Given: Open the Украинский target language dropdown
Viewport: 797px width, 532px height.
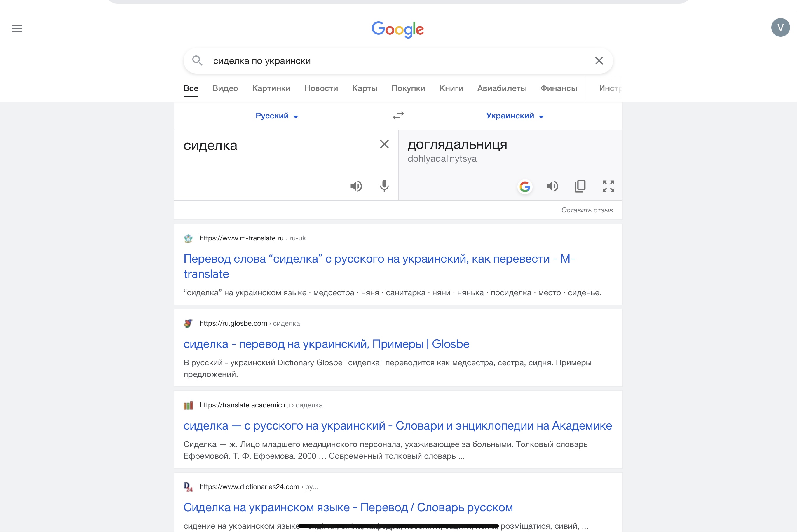Looking at the screenshot, I should [x=515, y=116].
